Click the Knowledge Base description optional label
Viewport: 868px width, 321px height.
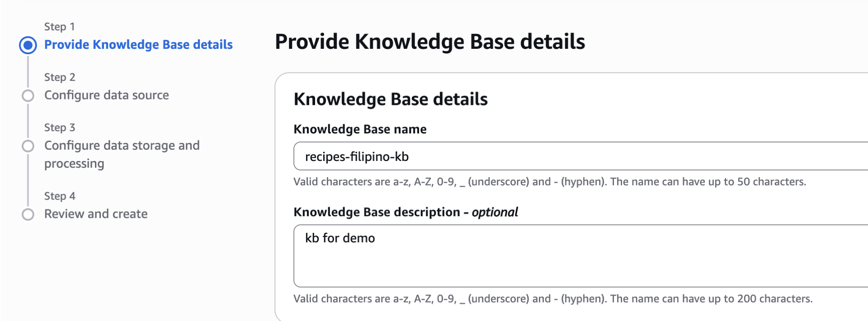pyautogui.click(x=406, y=212)
